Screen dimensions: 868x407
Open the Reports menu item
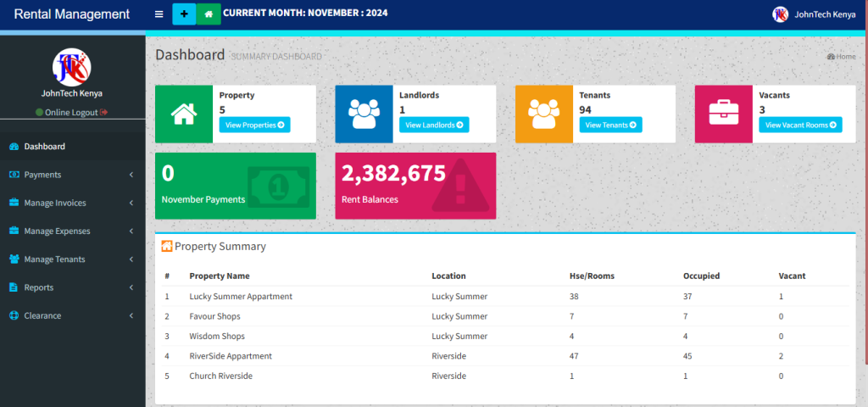(x=72, y=287)
